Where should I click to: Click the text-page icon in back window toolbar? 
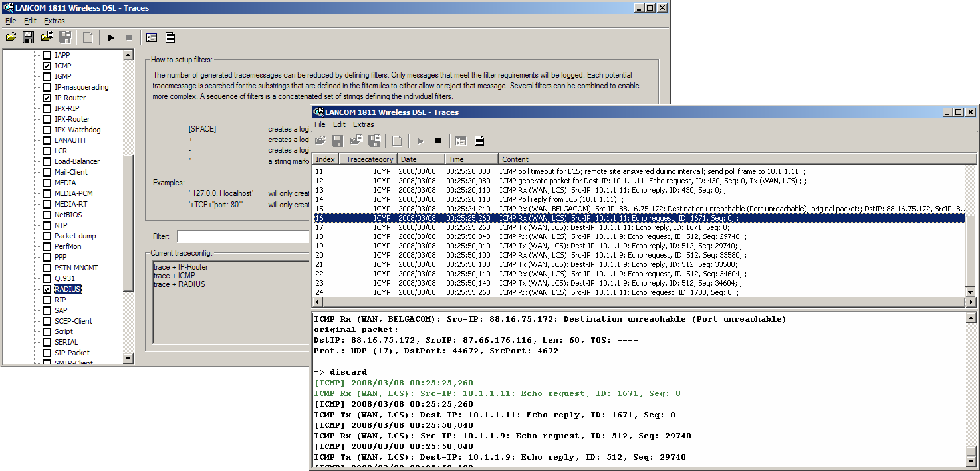point(170,37)
